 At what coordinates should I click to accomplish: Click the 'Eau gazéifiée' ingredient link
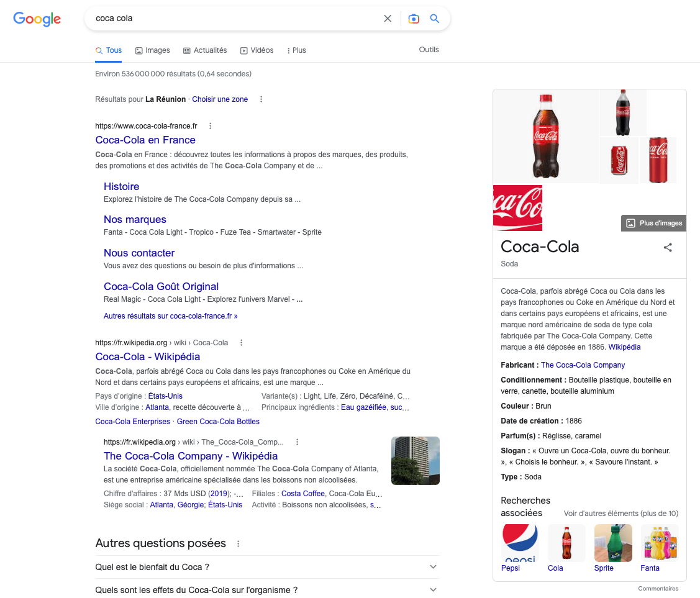point(363,407)
